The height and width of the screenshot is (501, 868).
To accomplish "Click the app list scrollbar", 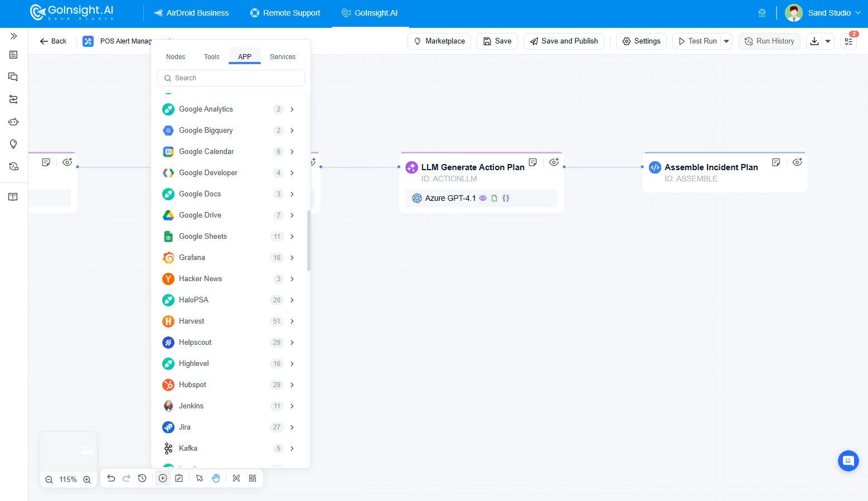I will click(x=309, y=240).
